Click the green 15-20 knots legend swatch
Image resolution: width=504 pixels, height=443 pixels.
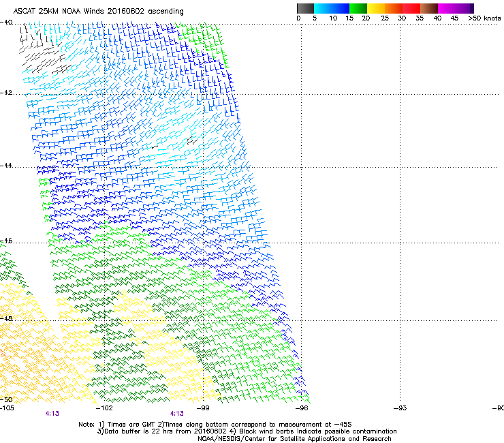358,8
